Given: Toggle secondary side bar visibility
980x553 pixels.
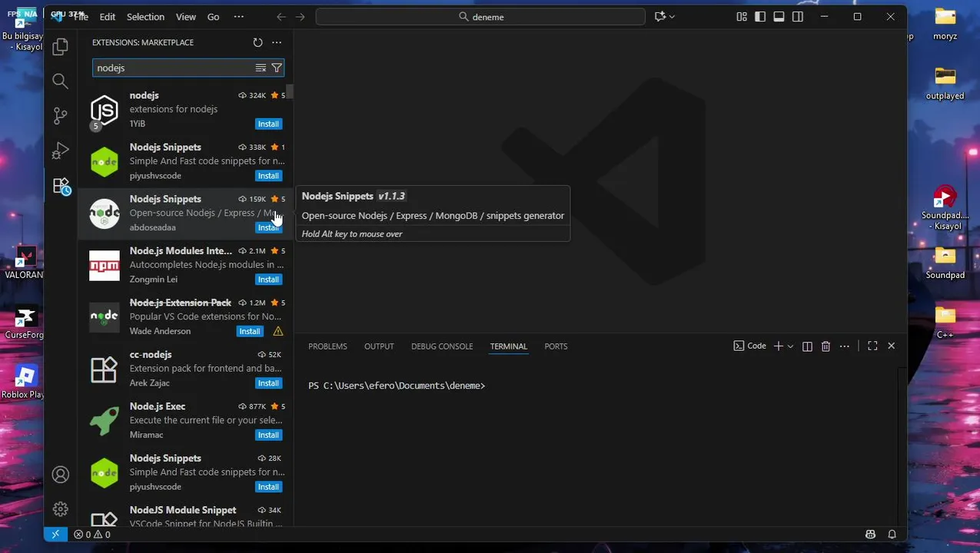Looking at the screenshot, I should (x=798, y=16).
